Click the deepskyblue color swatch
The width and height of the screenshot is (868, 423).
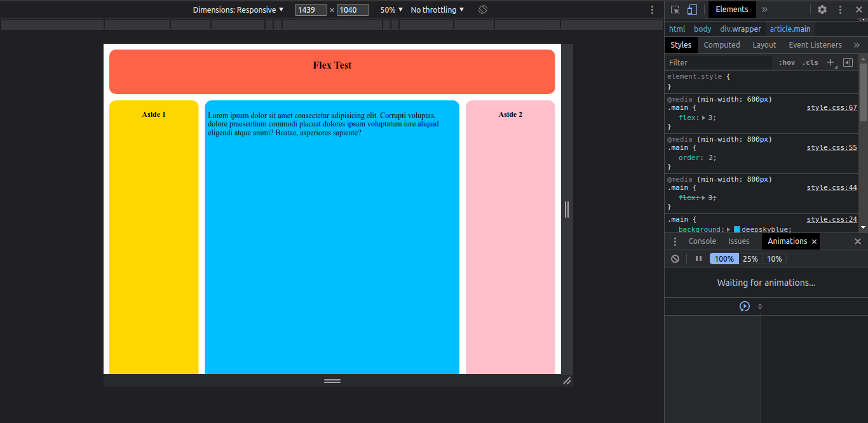tap(736, 229)
